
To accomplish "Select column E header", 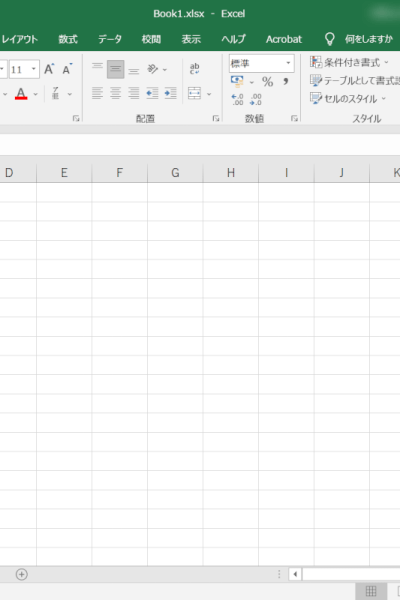I will point(64,173).
